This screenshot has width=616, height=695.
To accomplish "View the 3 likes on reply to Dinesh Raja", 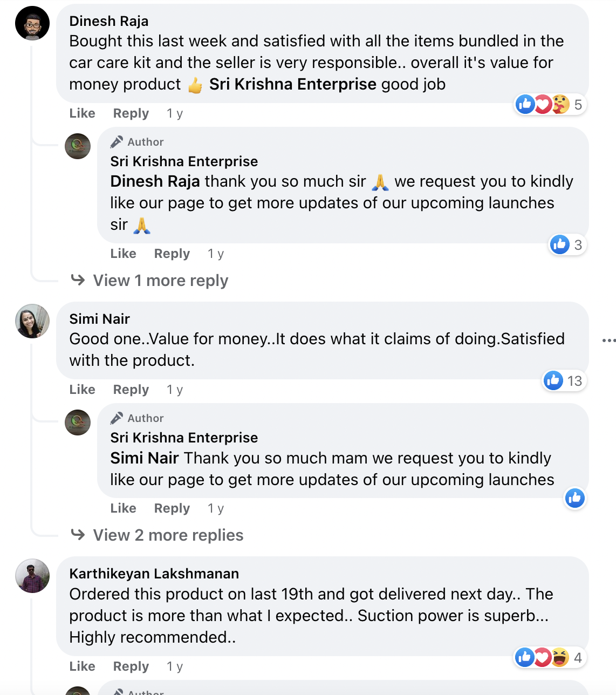I will coord(567,244).
